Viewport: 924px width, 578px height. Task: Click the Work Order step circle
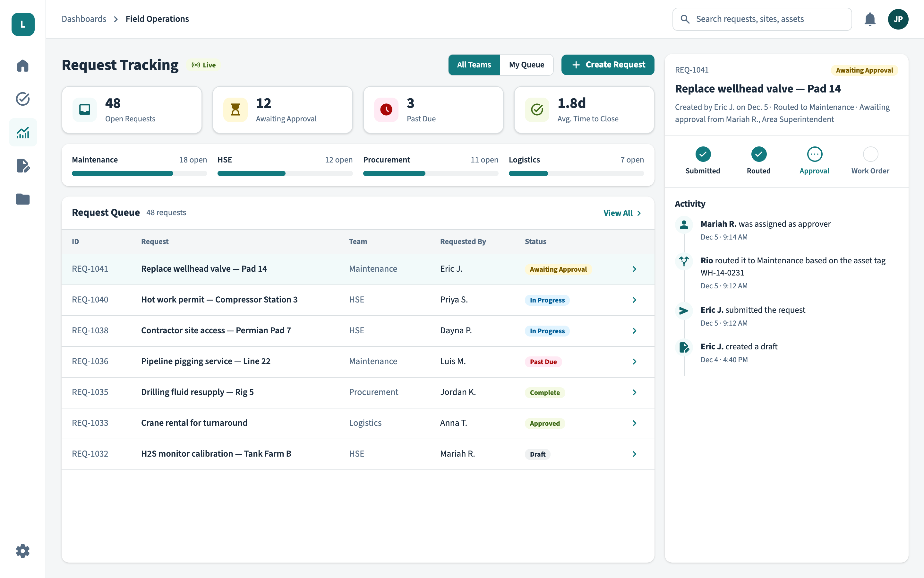pos(870,154)
